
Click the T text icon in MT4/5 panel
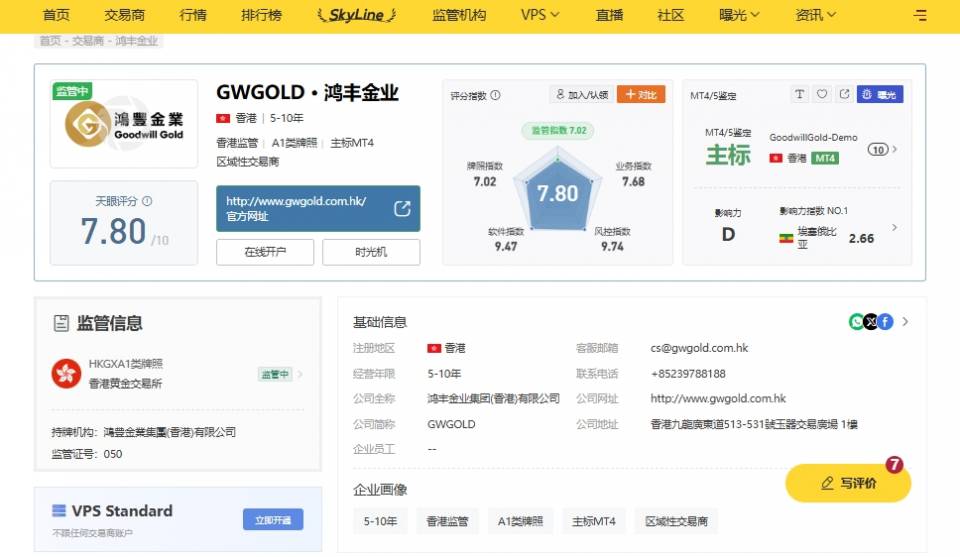pyautogui.click(x=800, y=94)
